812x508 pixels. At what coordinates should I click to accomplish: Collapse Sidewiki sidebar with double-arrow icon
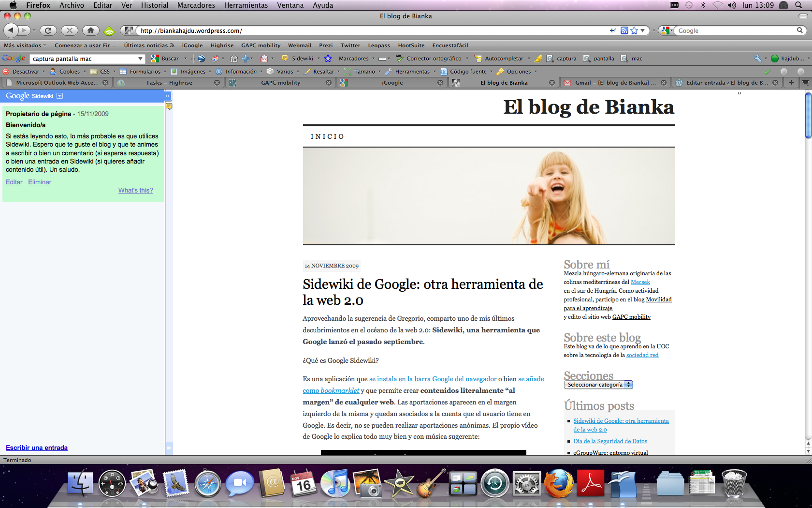168,96
